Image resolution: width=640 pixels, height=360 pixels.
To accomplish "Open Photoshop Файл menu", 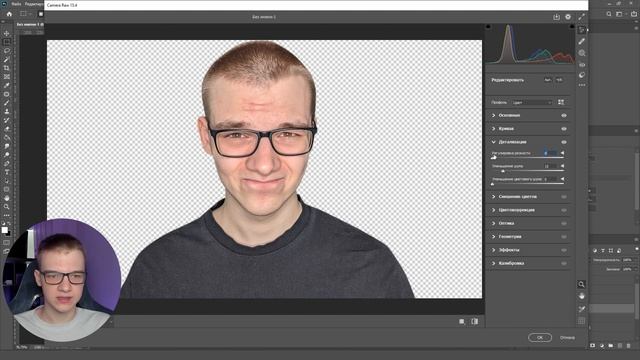I will (16, 4).
